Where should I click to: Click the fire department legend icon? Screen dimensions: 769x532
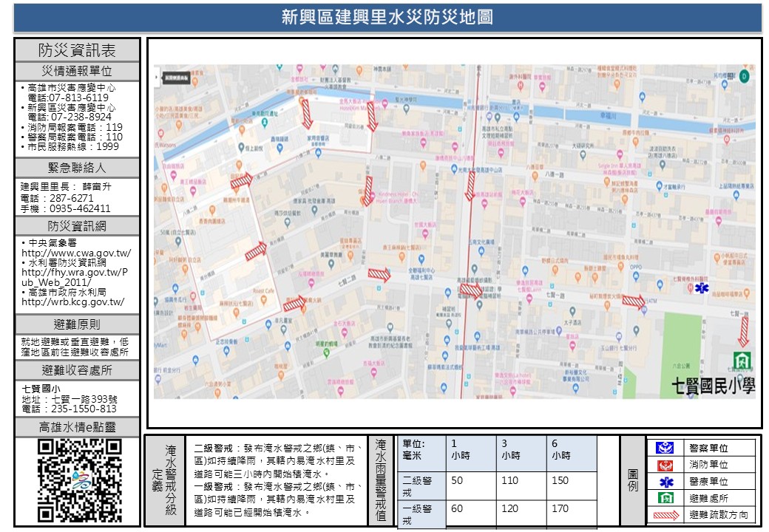(666, 465)
